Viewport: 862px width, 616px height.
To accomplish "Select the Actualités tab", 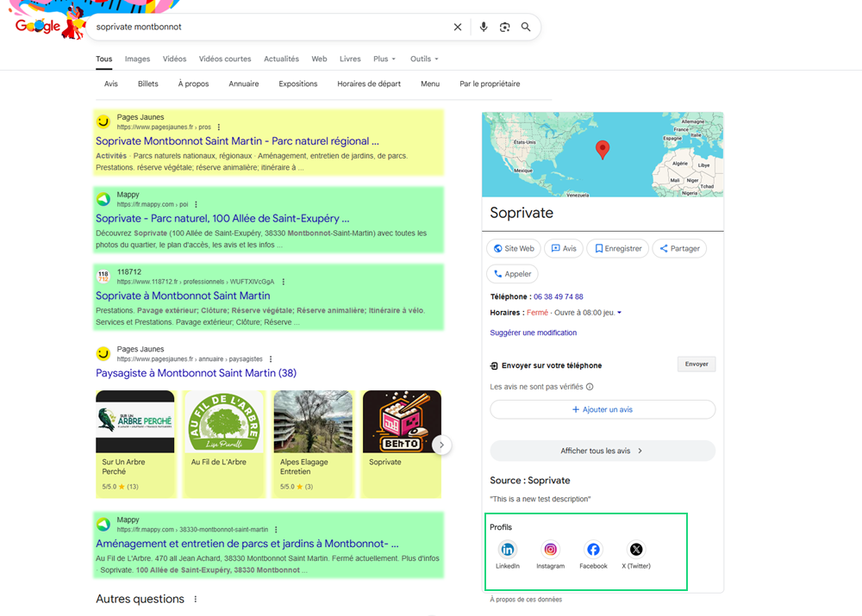I will pos(281,59).
